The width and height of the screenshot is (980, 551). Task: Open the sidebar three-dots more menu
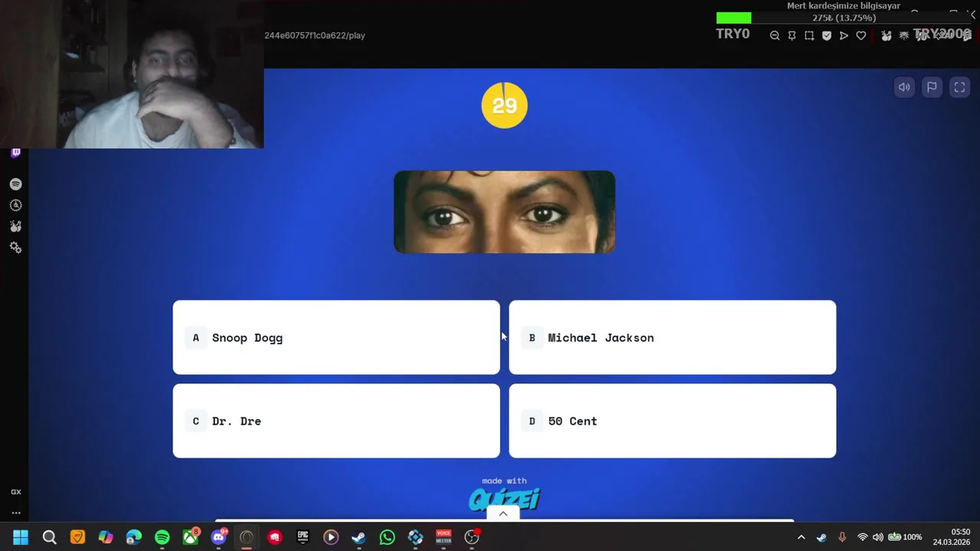click(15, 514)
